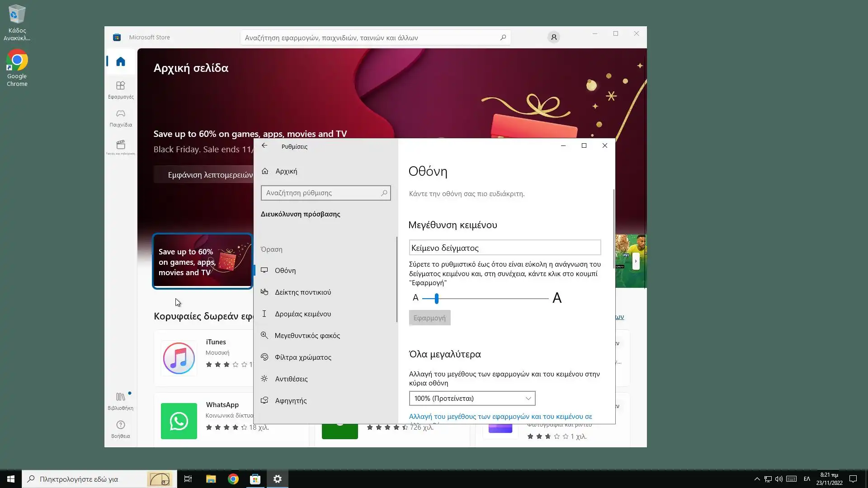Click the user account profile icon
Image resolution: width=868 pixels, height=488 pixels.
pos(553,37)
